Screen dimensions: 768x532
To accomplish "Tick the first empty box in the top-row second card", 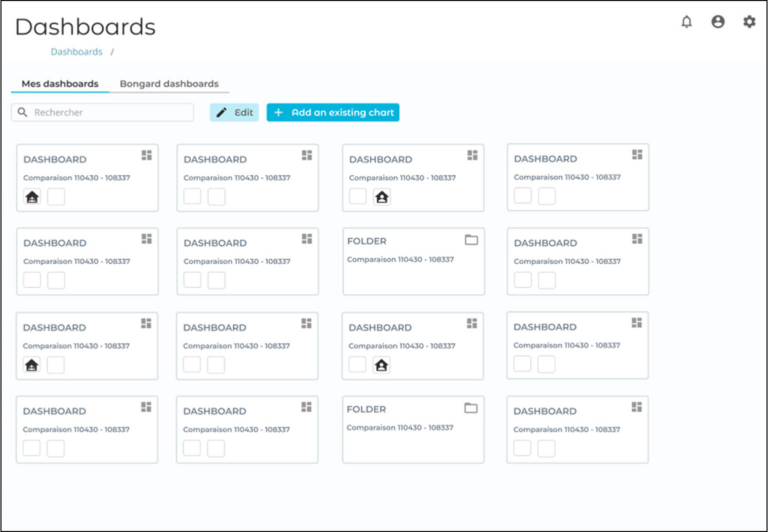I will (193, 197).
